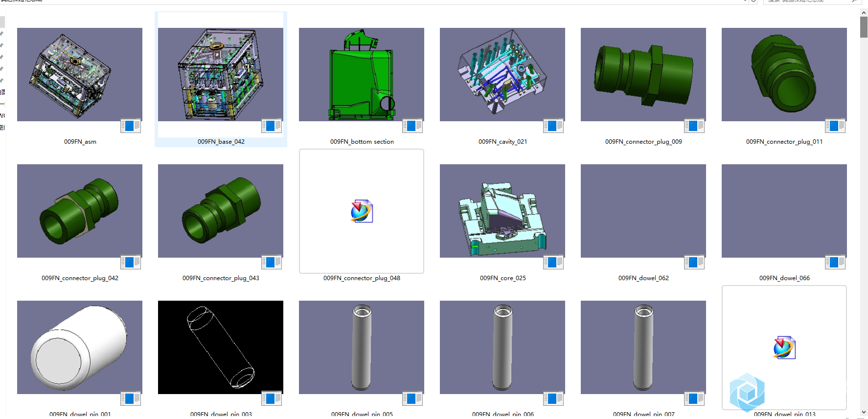
Task: Select the 009FN_dowel_pin_006 gray pin thumbnail
Action: pyautogui.click(x=503, y=347)
